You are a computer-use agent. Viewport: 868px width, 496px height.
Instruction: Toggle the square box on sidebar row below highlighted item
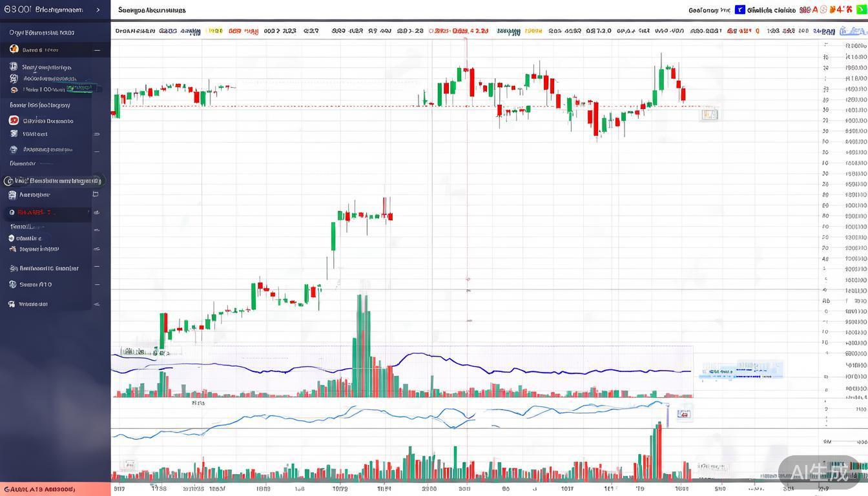(96, 194)
